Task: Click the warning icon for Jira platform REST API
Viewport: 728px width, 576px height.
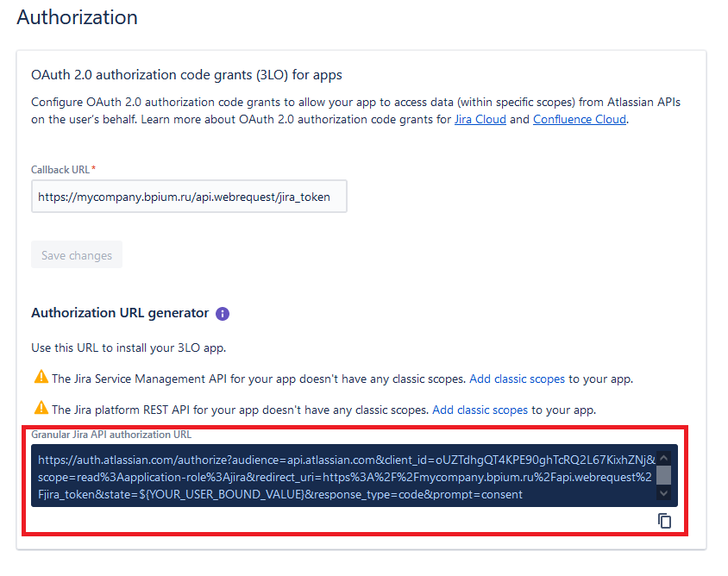Action: tap(41, 408)
